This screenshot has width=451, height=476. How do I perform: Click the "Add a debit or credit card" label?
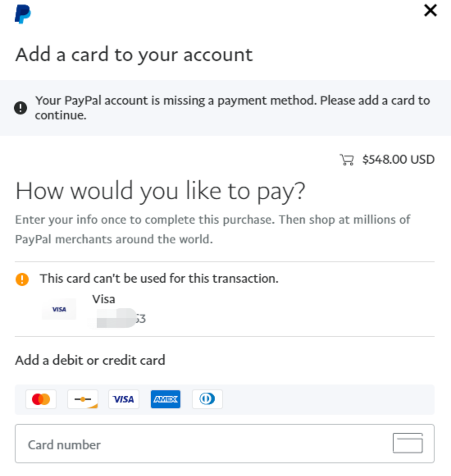click(90, 360)
